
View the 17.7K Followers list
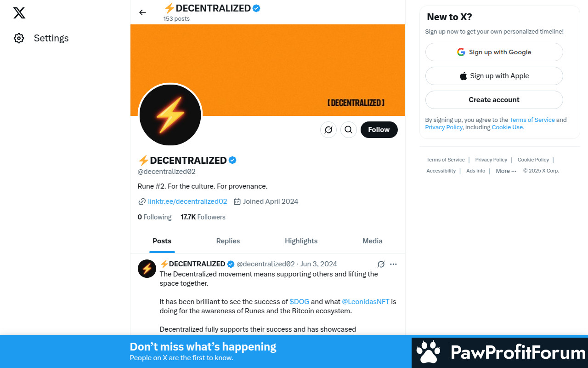(x=203, y=217)
